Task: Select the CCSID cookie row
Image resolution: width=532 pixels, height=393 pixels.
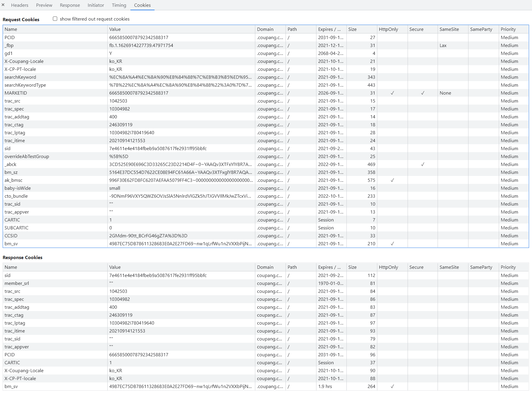Action: click(x=266, y=236)
